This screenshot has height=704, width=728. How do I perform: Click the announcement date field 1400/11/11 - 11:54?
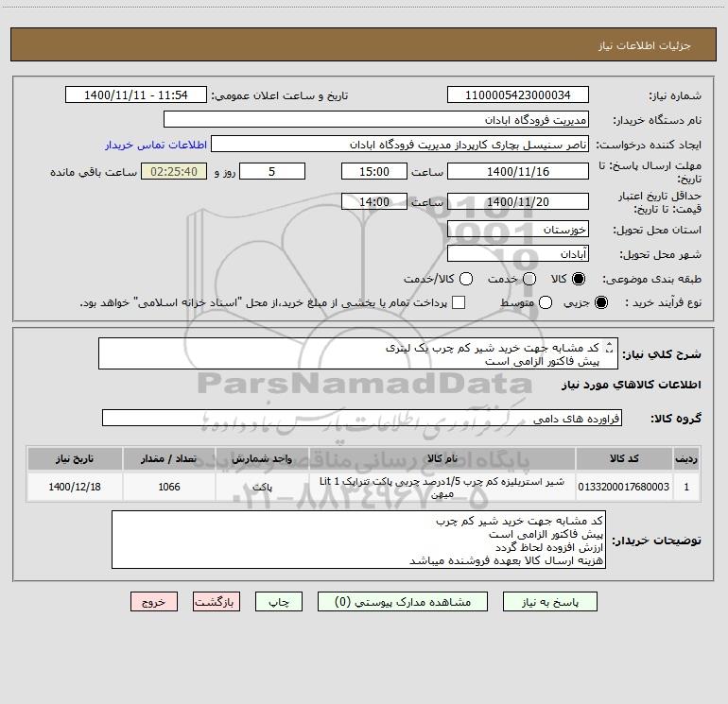pos(136,94)
